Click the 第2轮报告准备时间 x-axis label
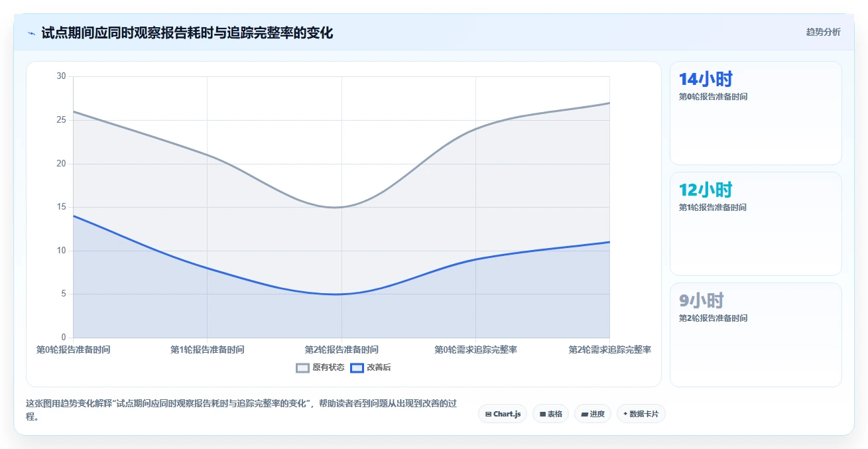The width and height of the screenshot is (868, 449). click(341, 350)
